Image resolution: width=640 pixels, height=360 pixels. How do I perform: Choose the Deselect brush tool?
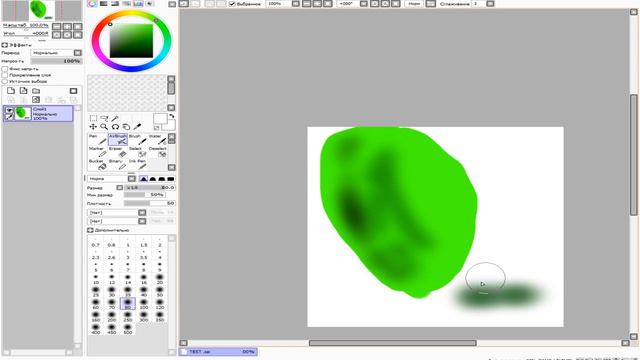click(x=158, y=152)
